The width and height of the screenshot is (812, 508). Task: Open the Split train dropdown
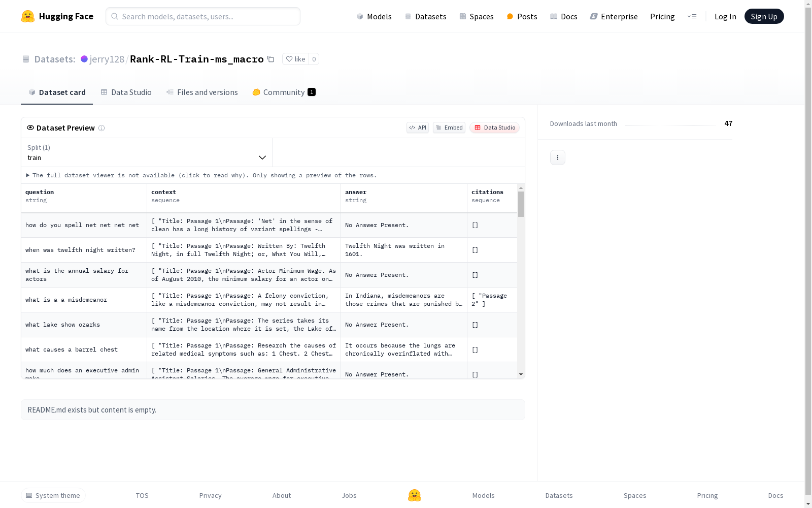(147, 152)
